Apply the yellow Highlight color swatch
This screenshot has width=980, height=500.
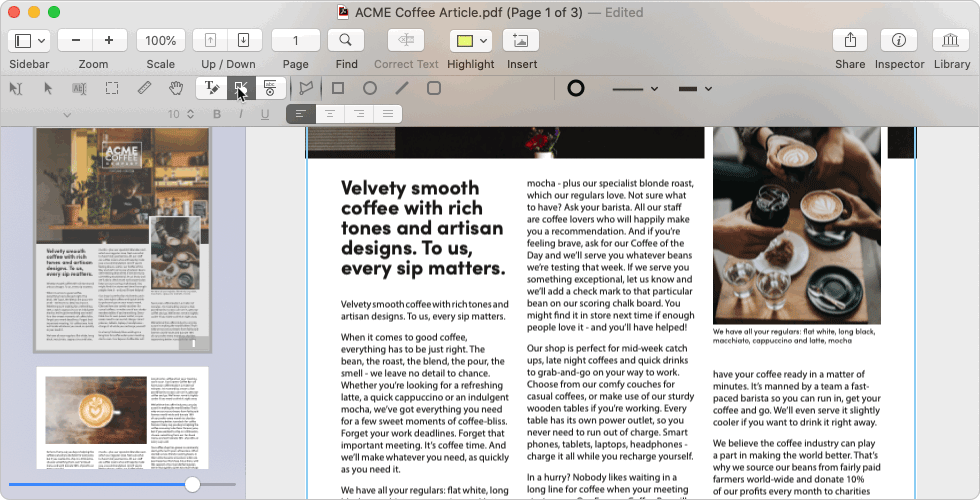464,41
